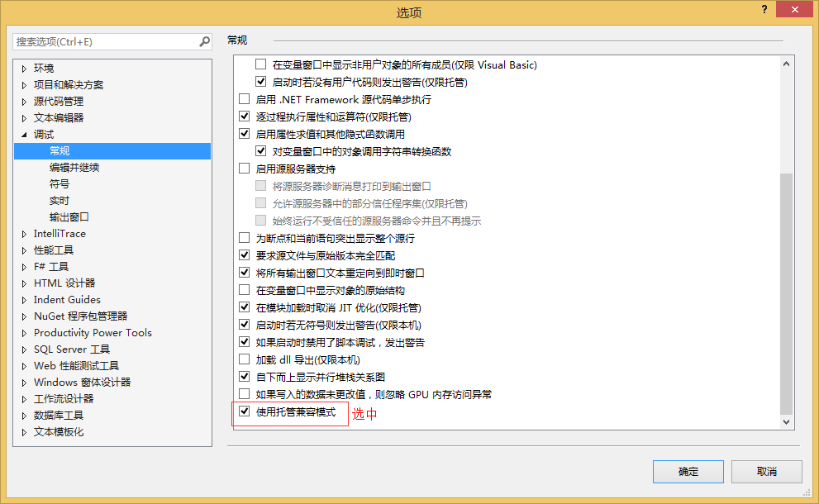Cancel with the 取消 button
Screen dimensions: 819x504
[766, 472]
